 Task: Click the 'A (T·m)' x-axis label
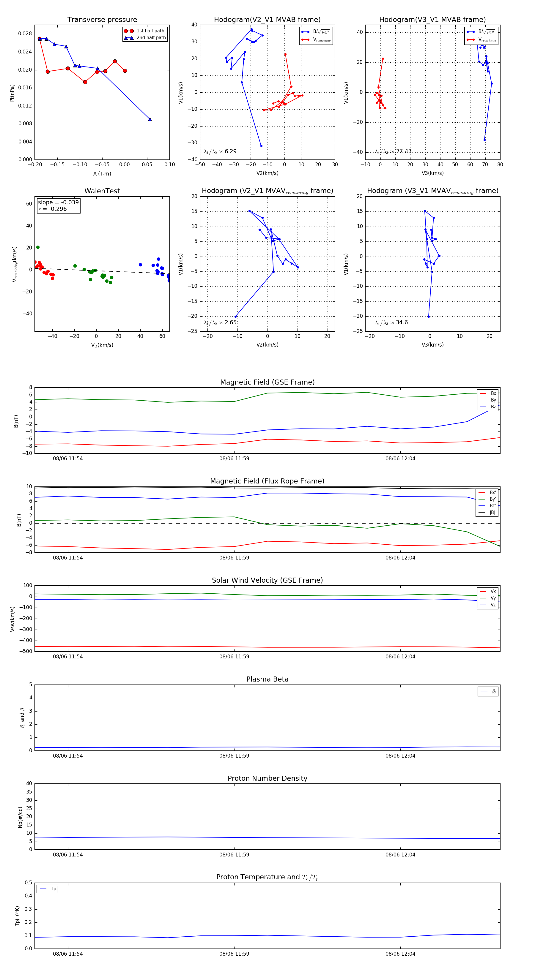102,173
